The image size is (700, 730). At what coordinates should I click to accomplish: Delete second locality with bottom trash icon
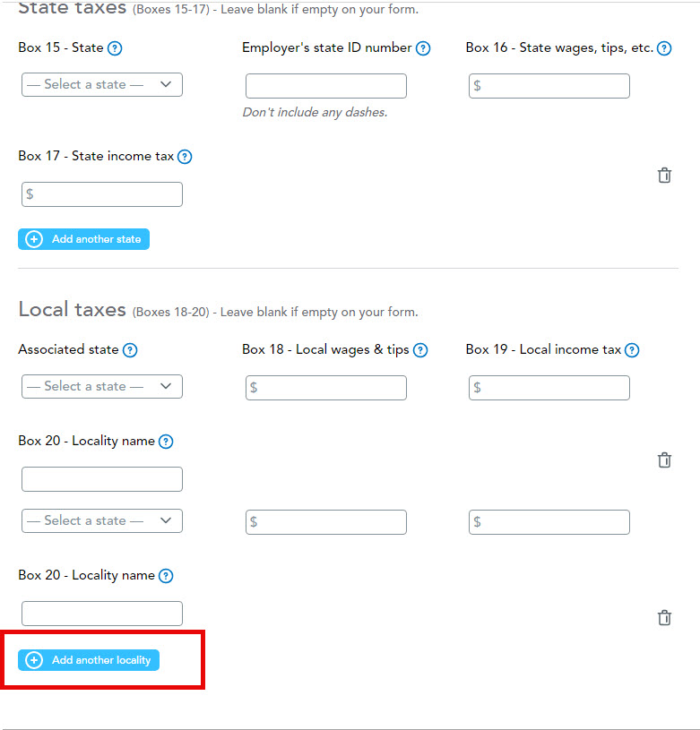click(664, 618)
